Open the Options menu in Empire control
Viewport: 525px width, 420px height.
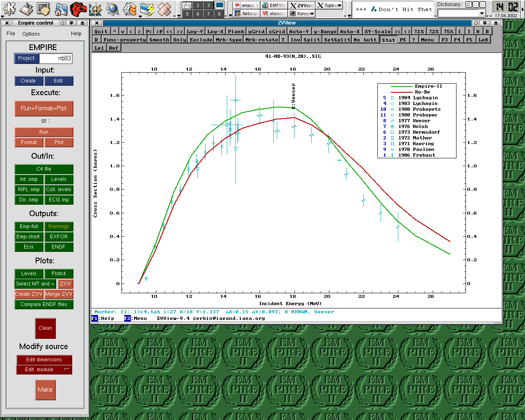coord(31,34)
